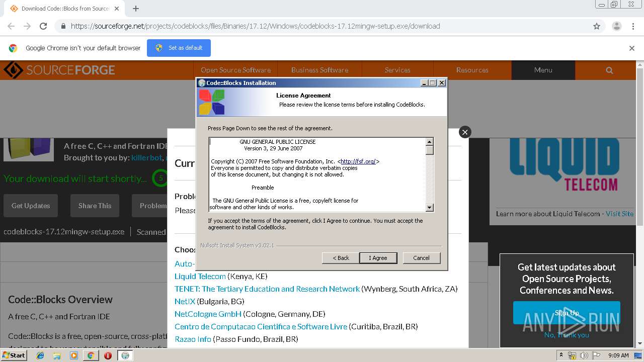Bookmark this page with the star icon
The width and height of the screenshot is (644, 362).
pyautogui.click(x=597, y=26)
